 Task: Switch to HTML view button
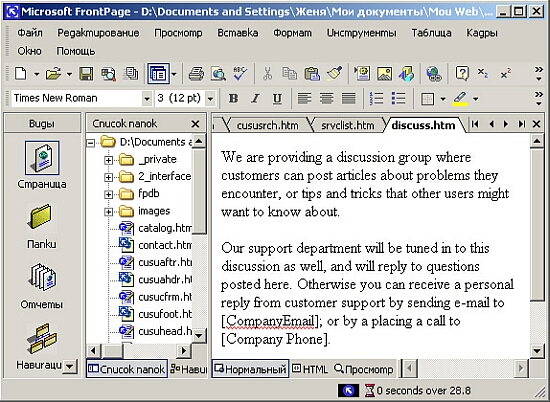pos(310,369)
